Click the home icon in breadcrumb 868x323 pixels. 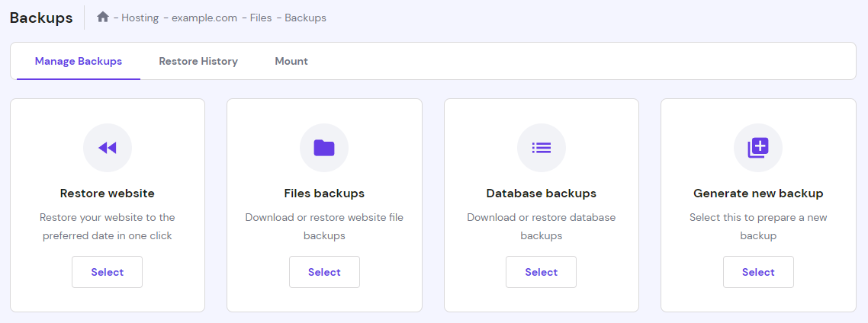click(103, 17)
